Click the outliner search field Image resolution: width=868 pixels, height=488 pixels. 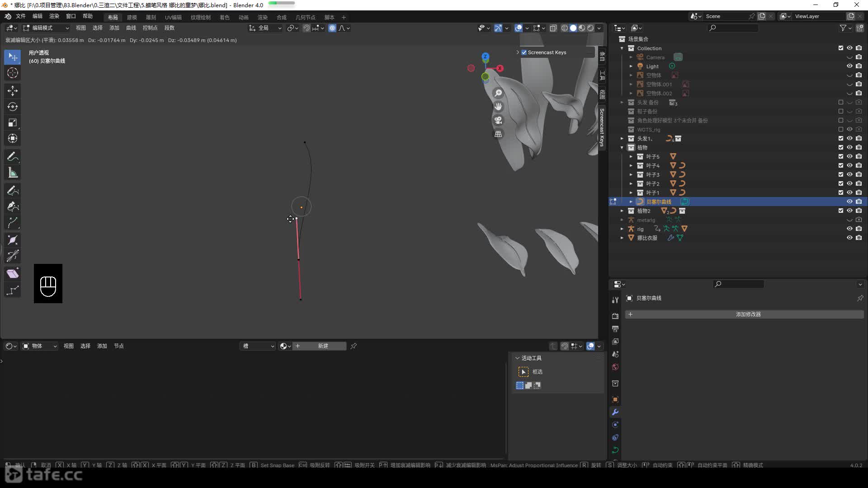coord(733,28)
